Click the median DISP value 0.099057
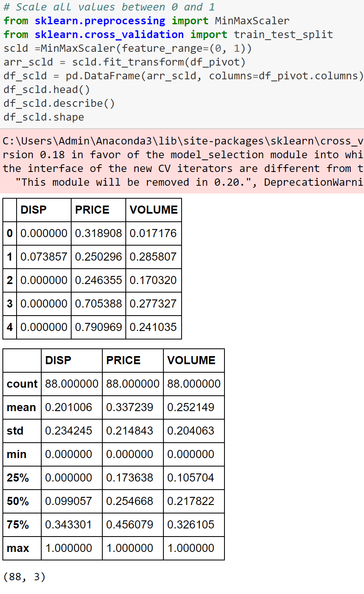 (69, 501)
